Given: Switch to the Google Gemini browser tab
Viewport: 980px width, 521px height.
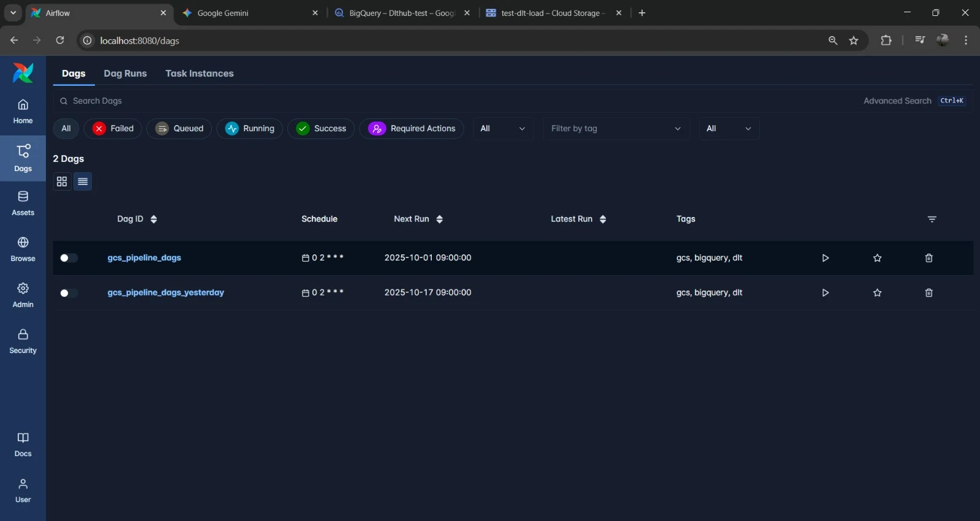Looking at the screenshot, I should [250, 13].
